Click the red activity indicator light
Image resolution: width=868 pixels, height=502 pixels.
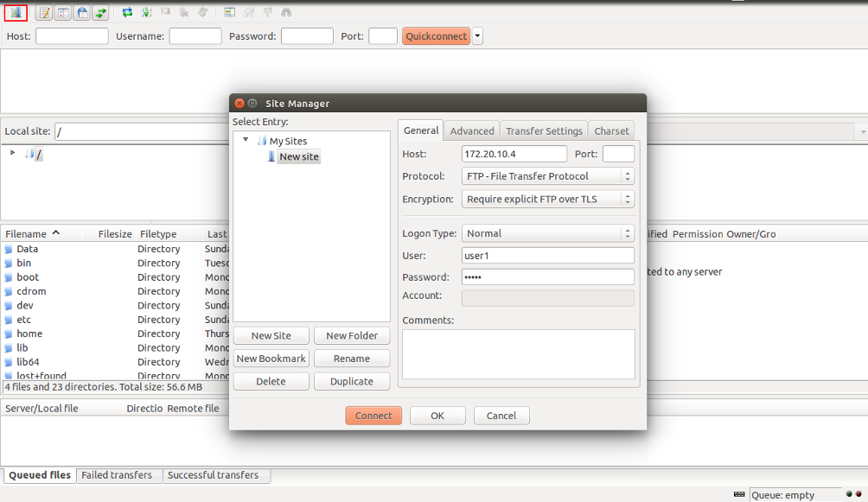(x=858, y=494)
